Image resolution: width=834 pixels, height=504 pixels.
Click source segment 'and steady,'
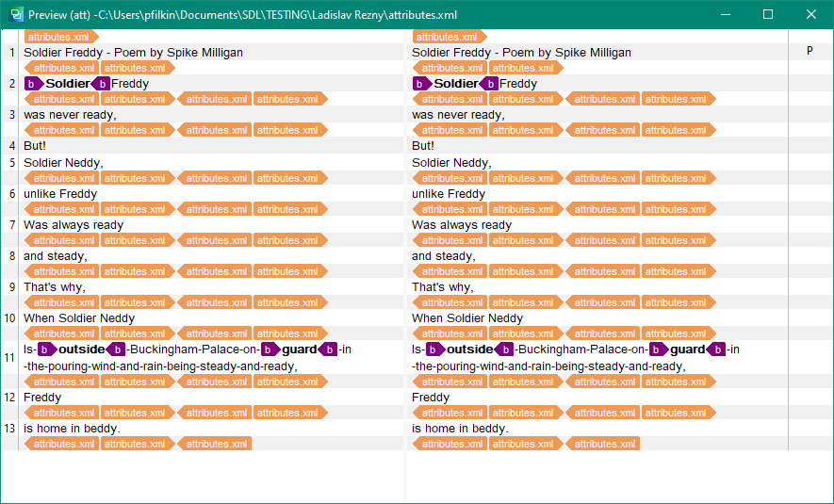click(56, 255)
